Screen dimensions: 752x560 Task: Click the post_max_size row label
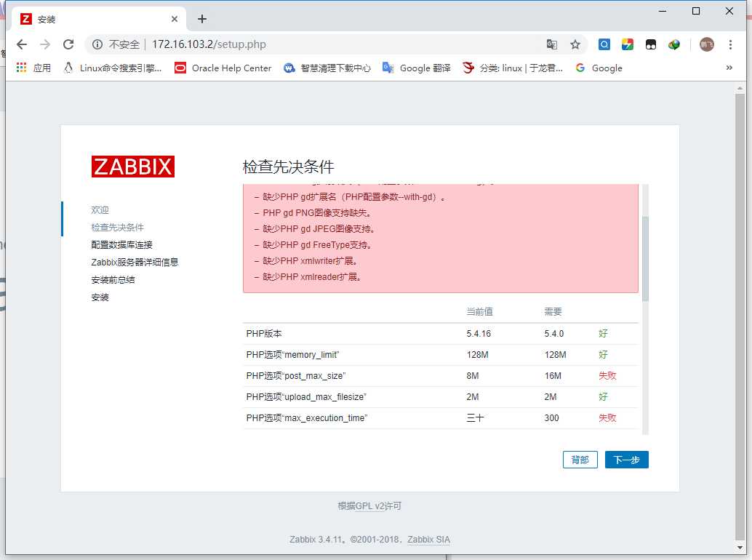click(296, 376)
